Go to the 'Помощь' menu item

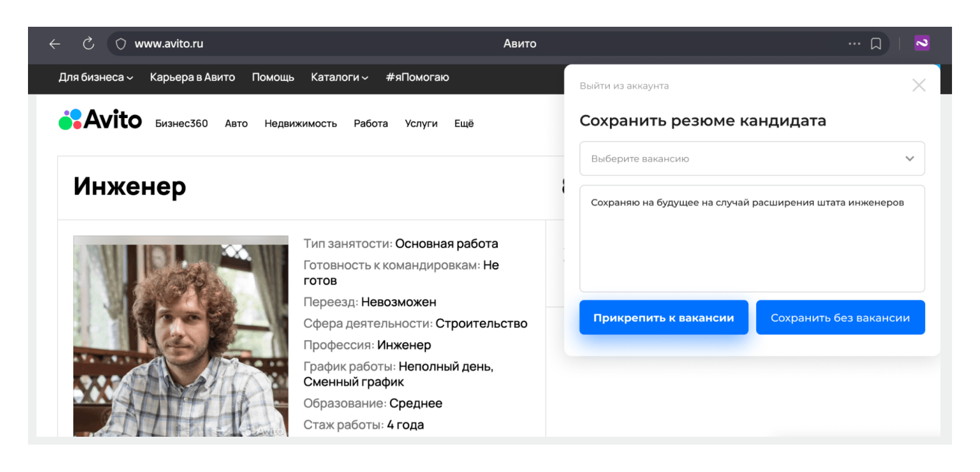point(273,77)
